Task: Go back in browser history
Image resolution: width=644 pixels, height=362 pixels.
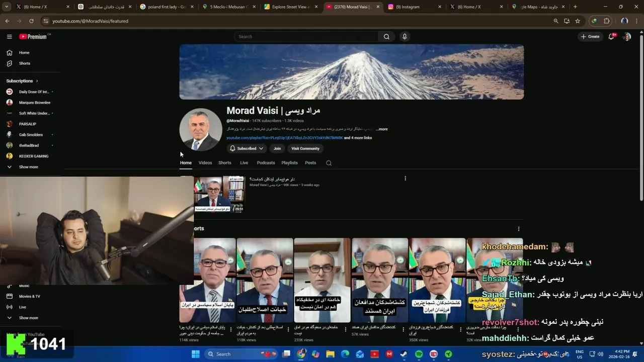Action: 7,21
